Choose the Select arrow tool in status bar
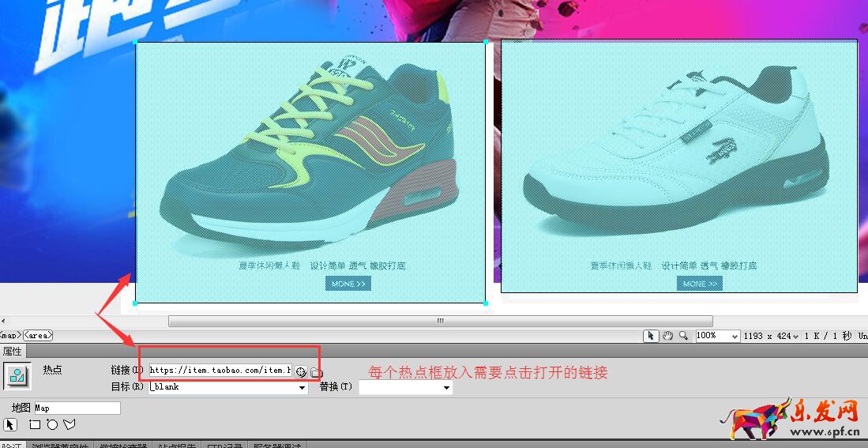The width and height of the screenshot is (868, 448). [x=651, y=336]
